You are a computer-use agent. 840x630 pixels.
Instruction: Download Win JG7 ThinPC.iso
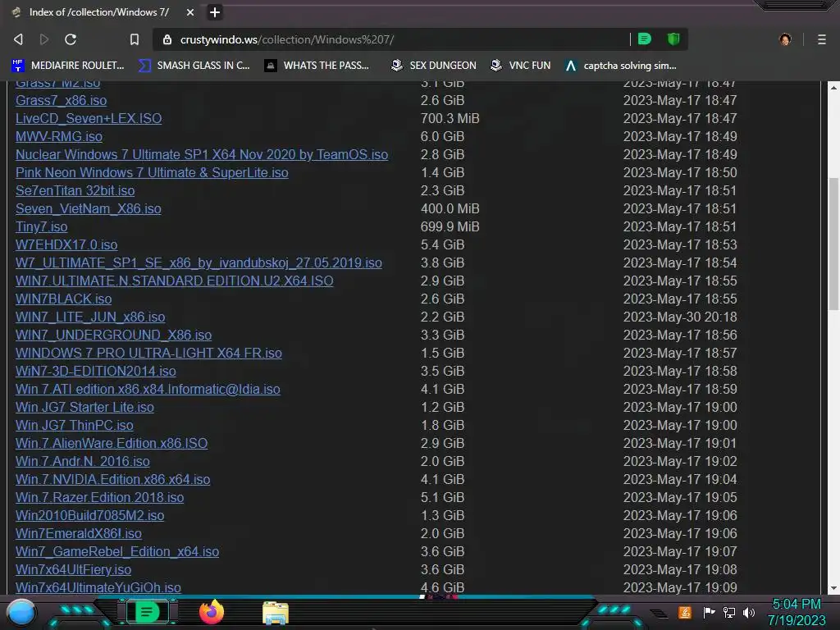click(x=75, y=425)
